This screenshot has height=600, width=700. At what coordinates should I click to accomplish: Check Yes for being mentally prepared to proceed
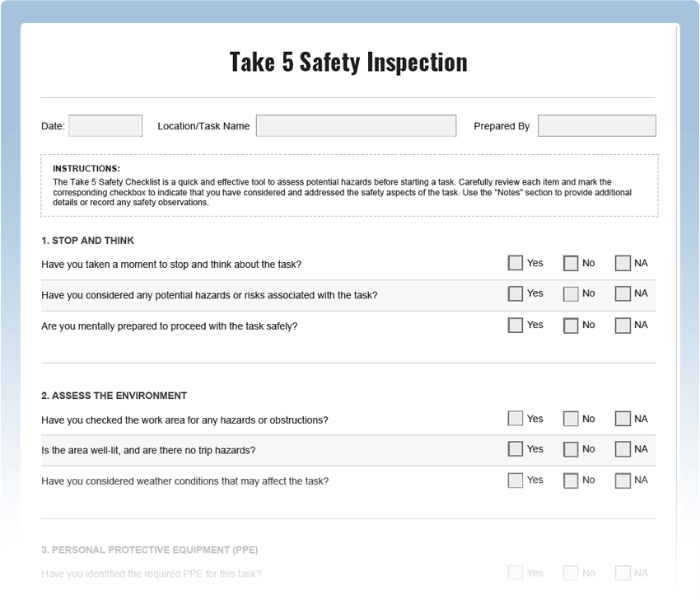pos(515,325)
